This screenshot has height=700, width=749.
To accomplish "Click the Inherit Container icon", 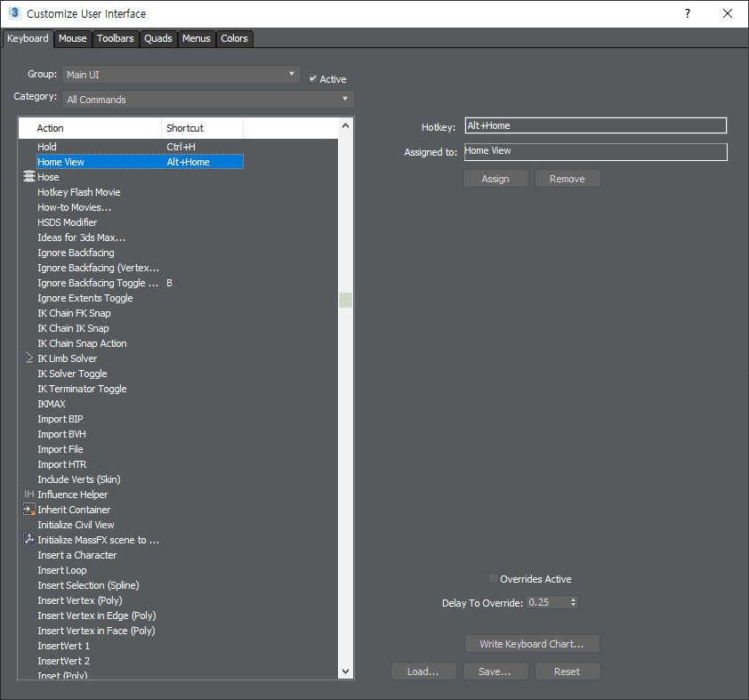I will 29,510.
